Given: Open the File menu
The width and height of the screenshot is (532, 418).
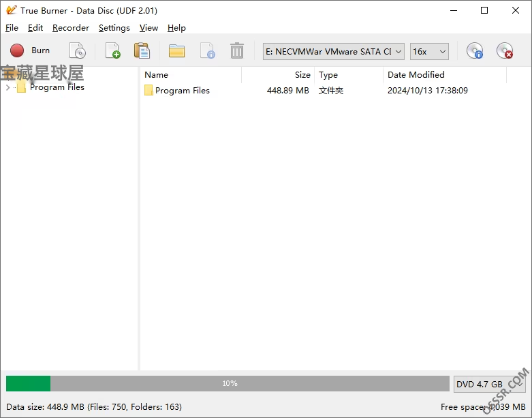Looking at the screenshot, I should coord(12,28).
